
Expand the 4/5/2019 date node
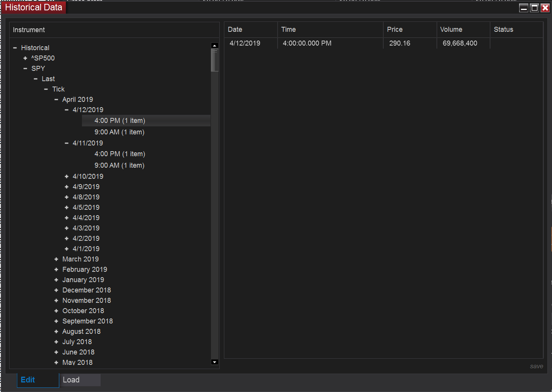67,207
